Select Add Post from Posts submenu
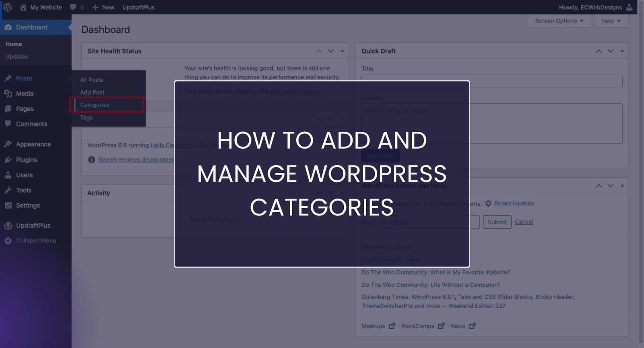644x348 pixels. pos(92,92)
